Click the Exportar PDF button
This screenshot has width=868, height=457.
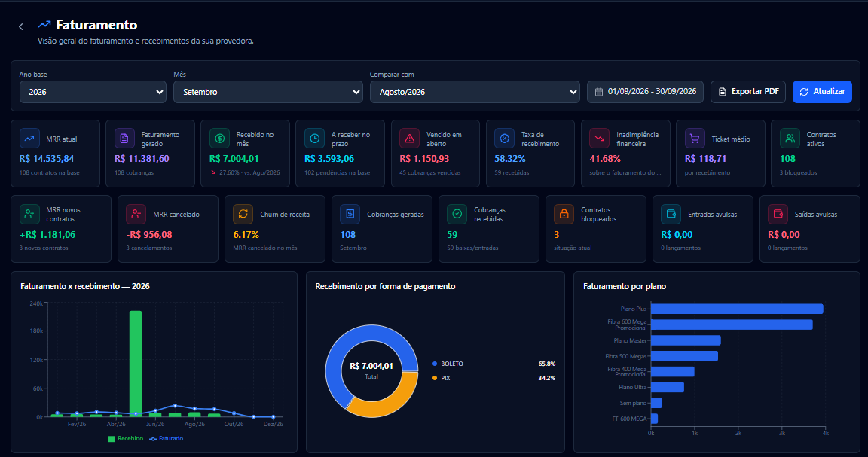click(750, 92)
